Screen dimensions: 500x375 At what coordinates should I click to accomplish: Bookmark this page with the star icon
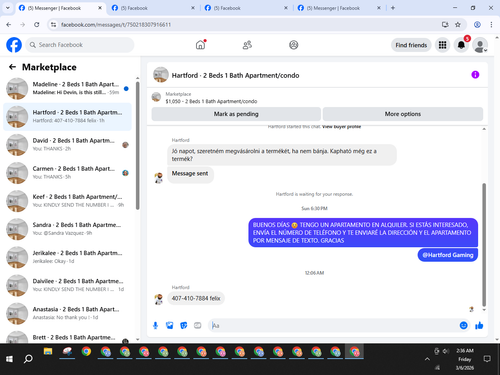point(458,24)
